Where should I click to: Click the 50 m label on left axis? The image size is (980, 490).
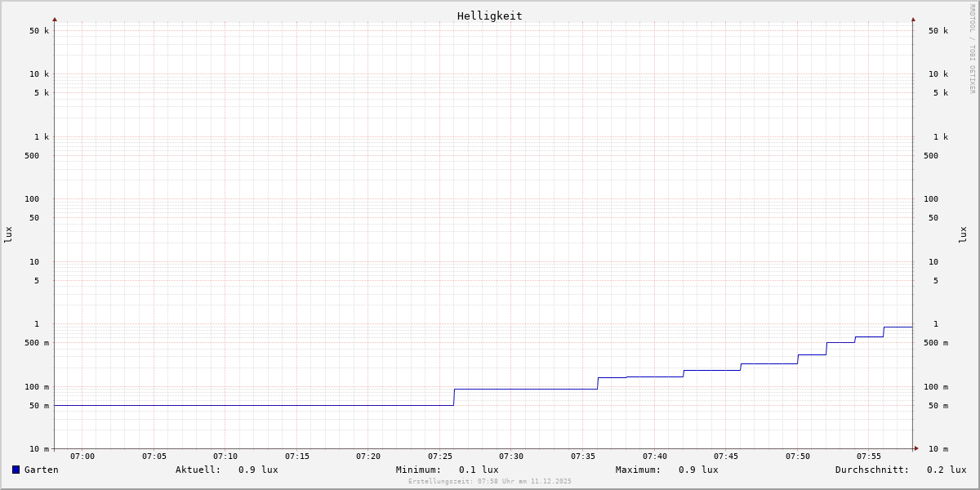[39, 406]
